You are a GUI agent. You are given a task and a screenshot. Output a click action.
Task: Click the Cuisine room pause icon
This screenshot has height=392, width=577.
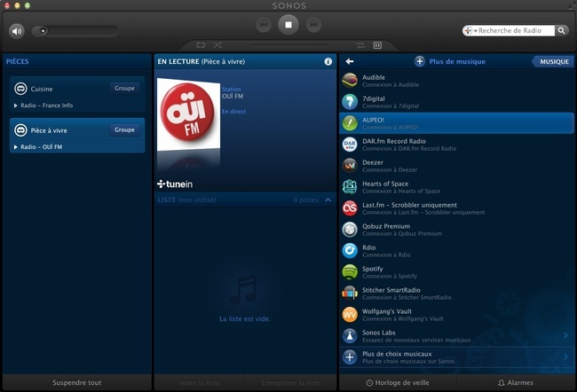click(20, 89)
